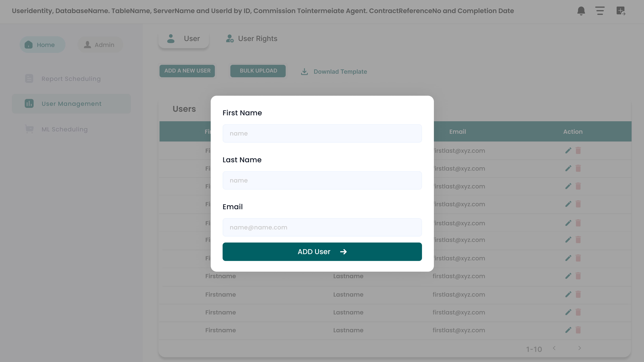Open the hamburger filter menu icon
This screenshot has width=644, height=362.
click(600, 11)
